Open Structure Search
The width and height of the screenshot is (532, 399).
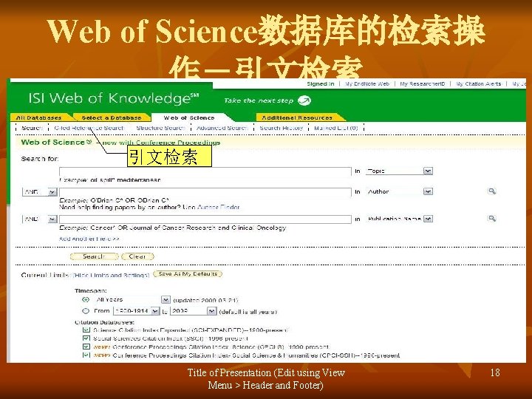[x=160, y=128]
